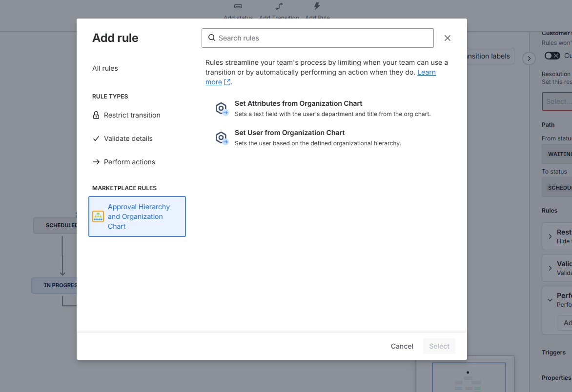Expand the collapsed right sidebar via circular chevron

(x=529, y=58)
